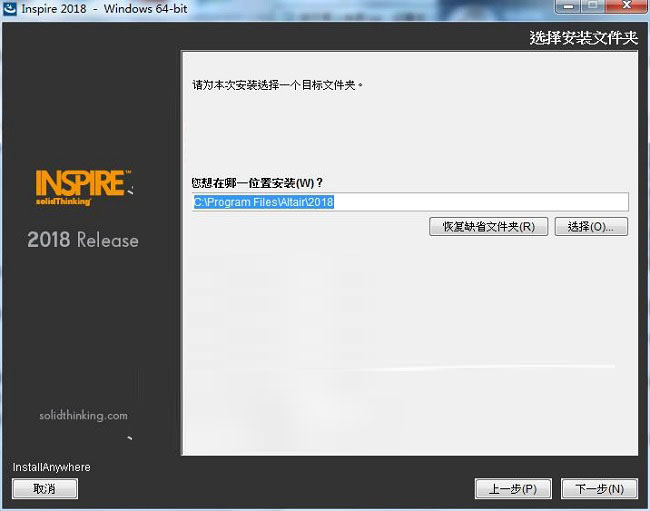Click the 您想在哪一位置安装(W)? label

coord(257,183)
